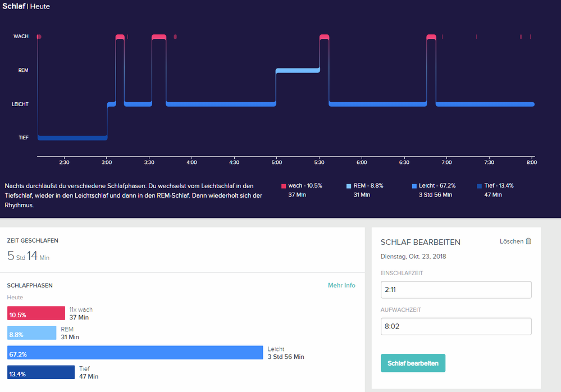Click the awake peak just after 3:00
Viewport: 561px width, 392px height.
120,37
